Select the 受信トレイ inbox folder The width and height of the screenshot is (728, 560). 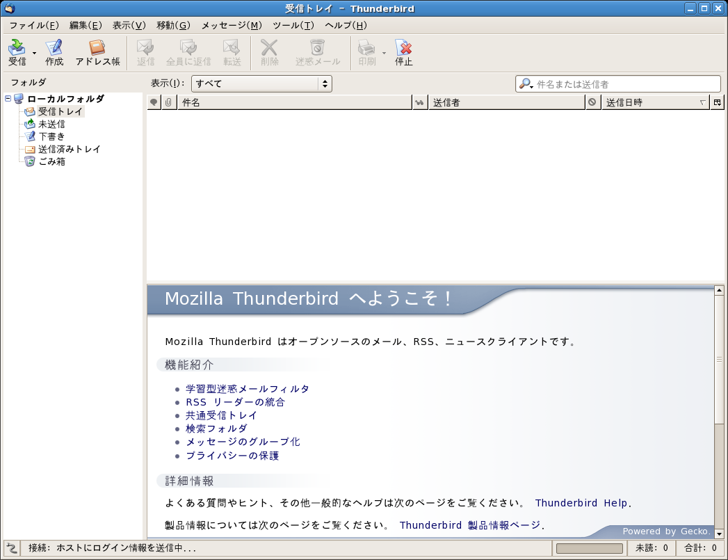pos(60,111)
